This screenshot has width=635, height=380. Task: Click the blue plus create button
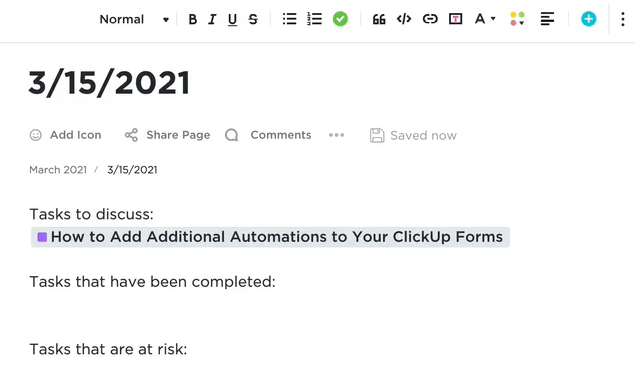point(588,19)
